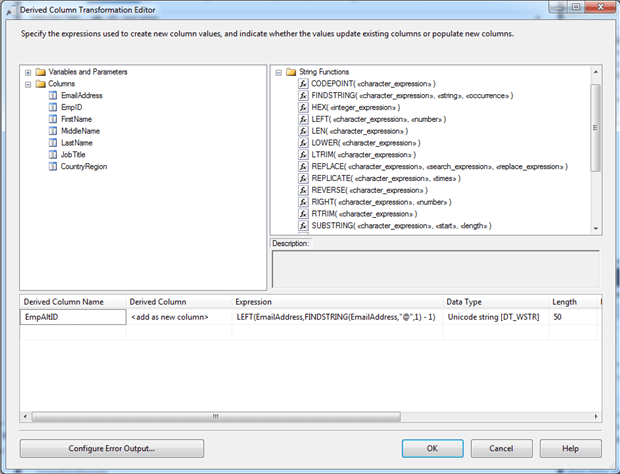Screen dimensions: 620x474
Task: Click the Cancel button
Action: pos(502,448)
